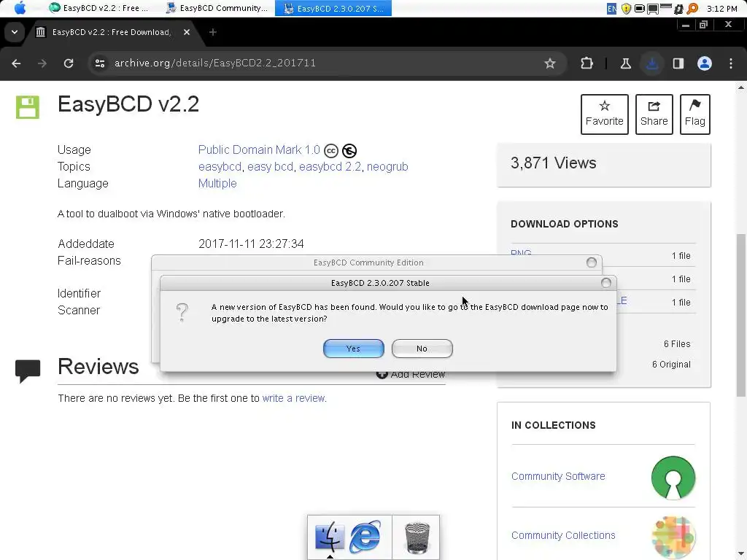Switch to EasyBCD Community taskbar item

(x=217, y=8)
